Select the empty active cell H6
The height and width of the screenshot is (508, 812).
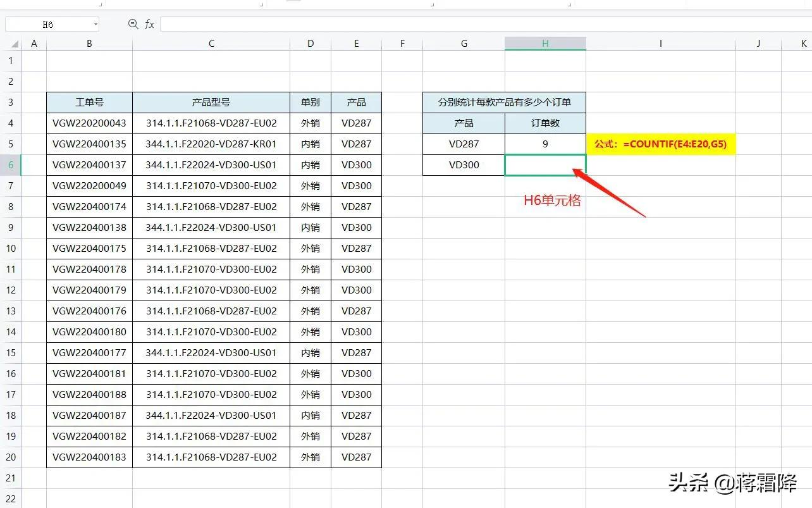click(x=545, y=165)
